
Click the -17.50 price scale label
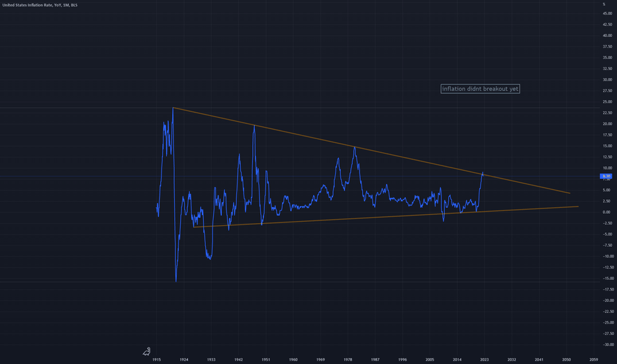[x=607, y=289]
